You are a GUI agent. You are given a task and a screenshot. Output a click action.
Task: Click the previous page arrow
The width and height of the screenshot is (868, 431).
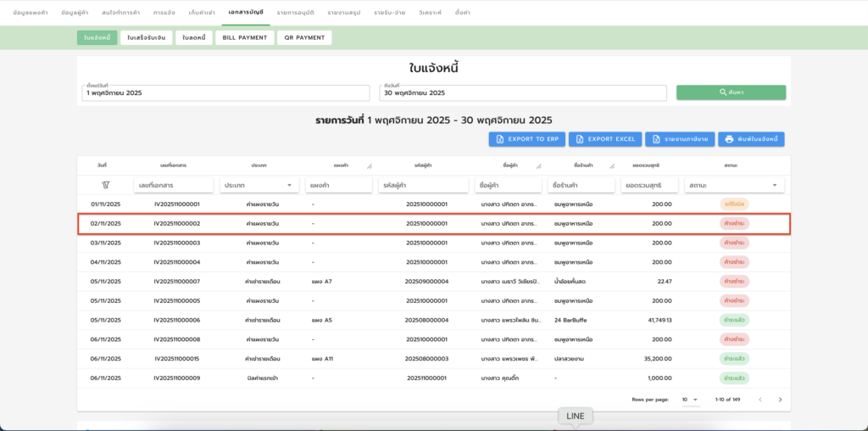tap(760, 399)
